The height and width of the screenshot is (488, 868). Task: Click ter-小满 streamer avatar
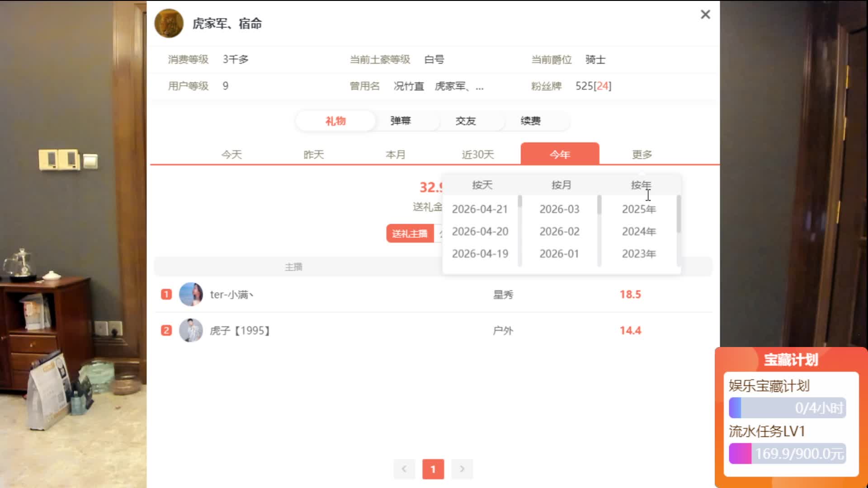tap(191, 295)
